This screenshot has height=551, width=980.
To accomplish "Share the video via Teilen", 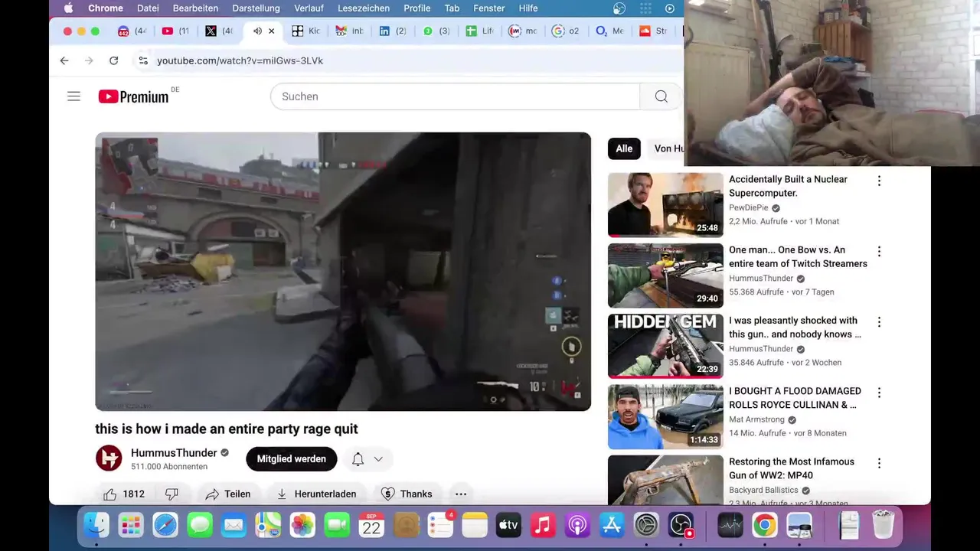I will [228, 494].
